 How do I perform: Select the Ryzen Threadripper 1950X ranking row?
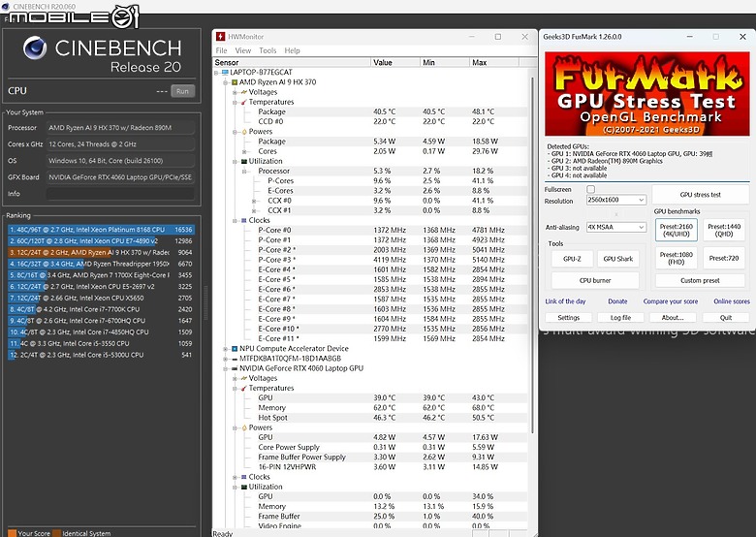101,265
